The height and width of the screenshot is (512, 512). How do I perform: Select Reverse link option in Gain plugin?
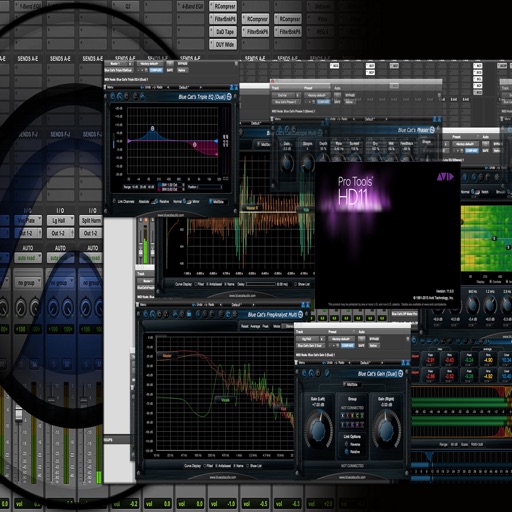point(352,444)
